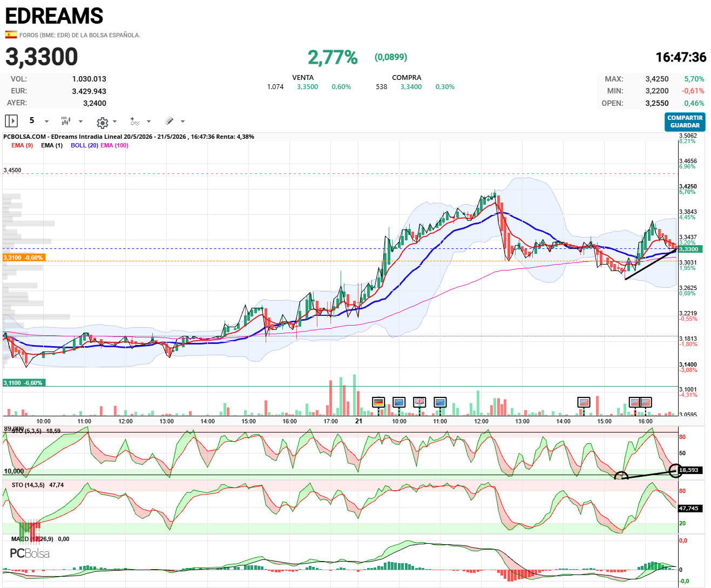Click the EU flag marker after the UK flag
The width and height of the screenshot is (711, 588).
440,402
